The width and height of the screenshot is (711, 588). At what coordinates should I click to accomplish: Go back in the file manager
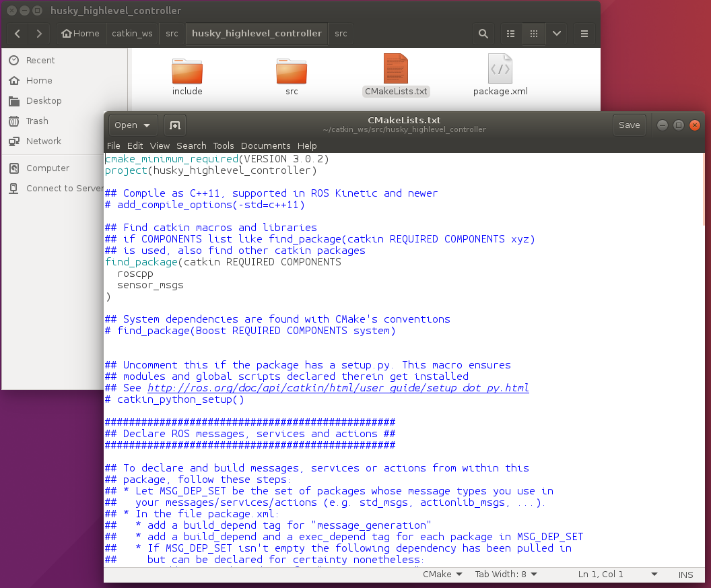tap(18, 34)
